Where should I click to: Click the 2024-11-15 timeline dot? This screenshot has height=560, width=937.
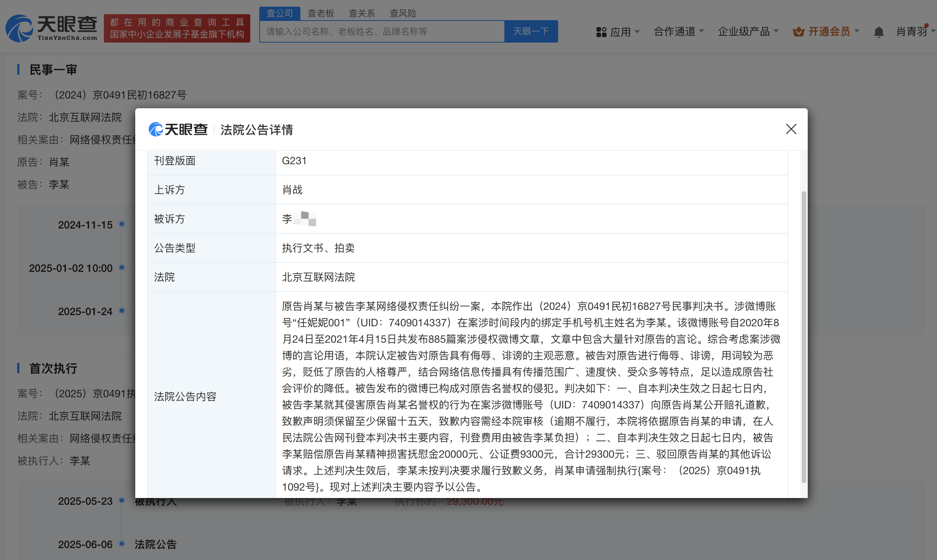click(121, 224)
